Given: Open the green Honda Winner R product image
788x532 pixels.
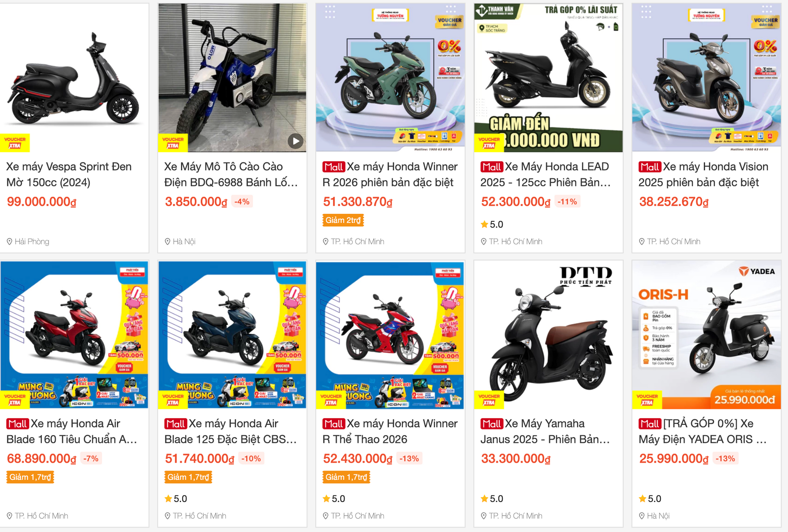Looking at the screenshot, I should [390, 78].
